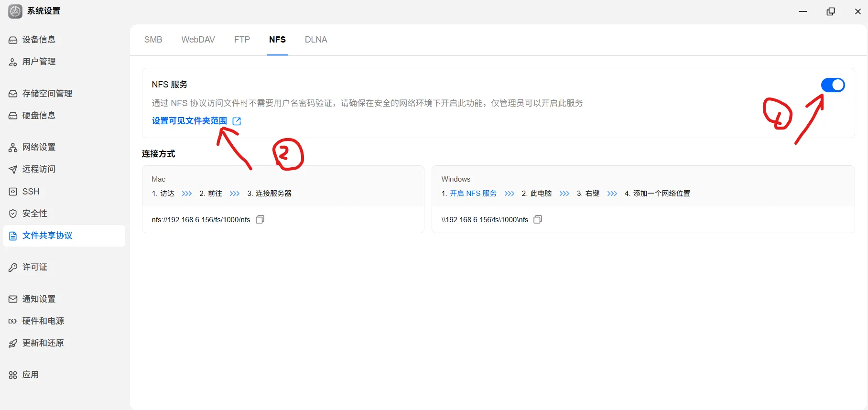The height and width of the screenshot is (410, 868).
Task: Toggle the NFS 服务 switch off
Action: (833, 85)
